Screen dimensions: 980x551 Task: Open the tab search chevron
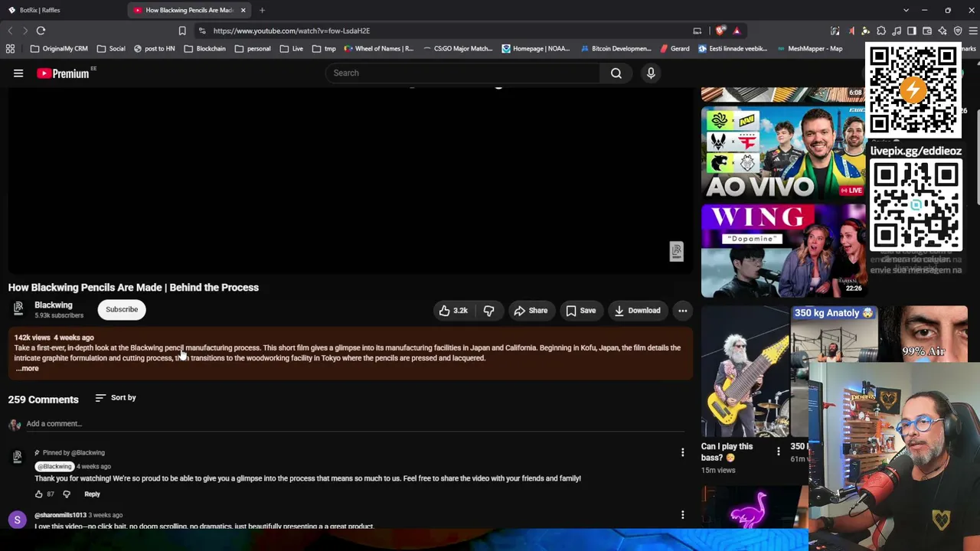[906, 10]
